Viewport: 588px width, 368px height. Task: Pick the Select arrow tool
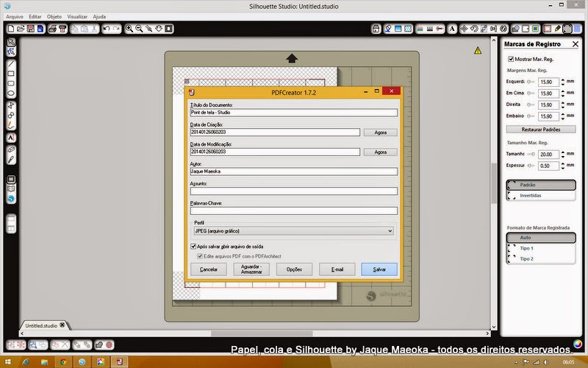[11, 42]
